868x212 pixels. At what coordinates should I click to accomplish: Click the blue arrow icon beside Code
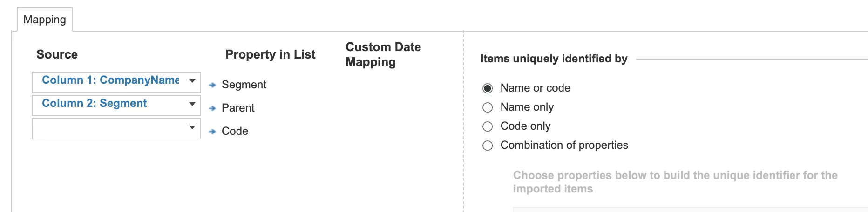click(x=212, y=132)
